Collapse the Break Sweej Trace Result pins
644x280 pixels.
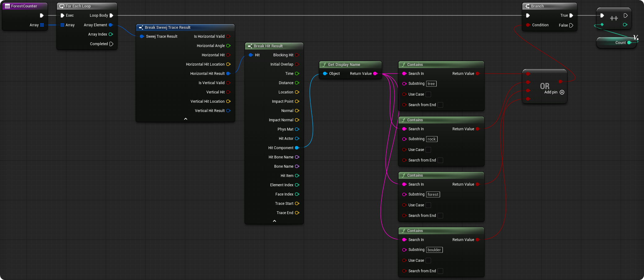pyautogui.click(x=186, y=119)
